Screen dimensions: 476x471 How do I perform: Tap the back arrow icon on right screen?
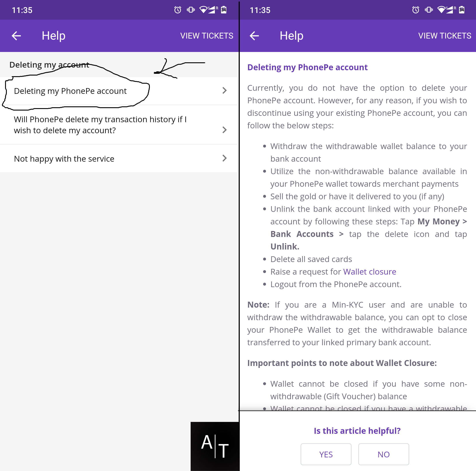point(255,35)
